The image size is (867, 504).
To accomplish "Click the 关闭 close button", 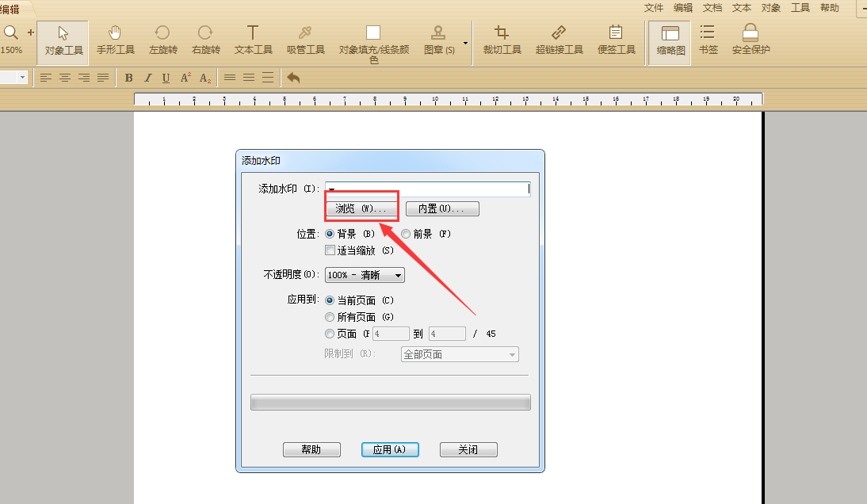I will [x=468, y=449].
